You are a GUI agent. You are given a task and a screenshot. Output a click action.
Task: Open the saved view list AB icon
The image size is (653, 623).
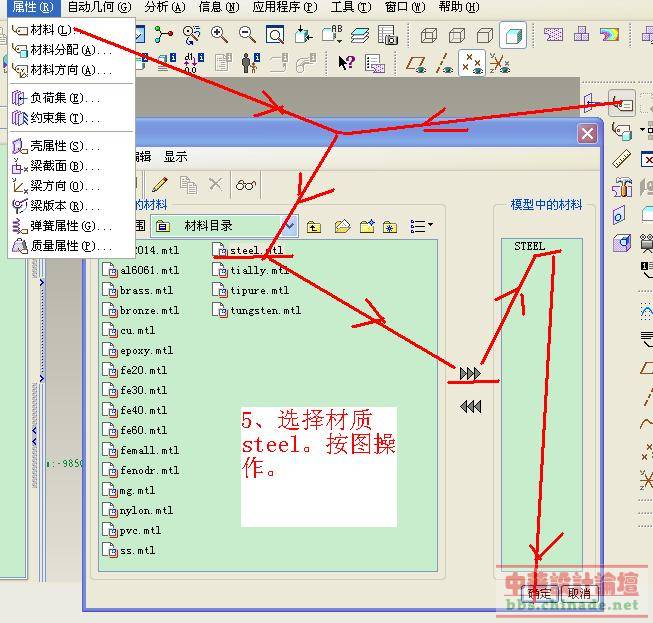point(332,35)
